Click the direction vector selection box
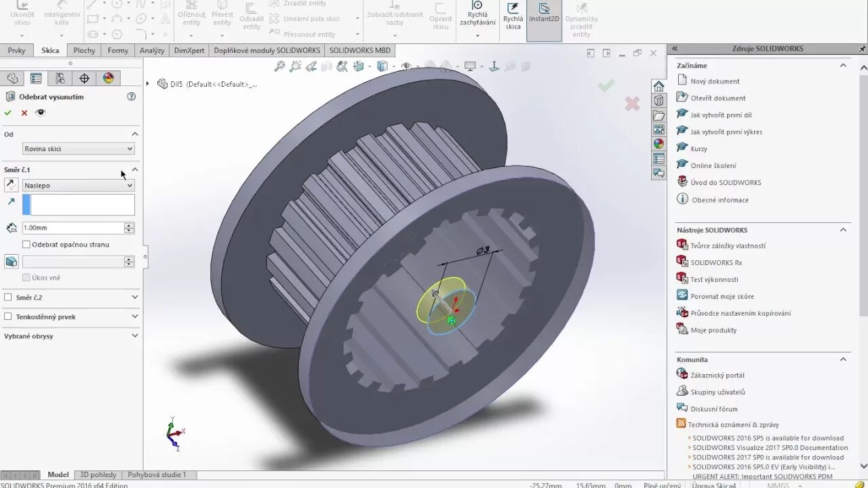Viewport: 868px width, 488px height. click(79, 205)
